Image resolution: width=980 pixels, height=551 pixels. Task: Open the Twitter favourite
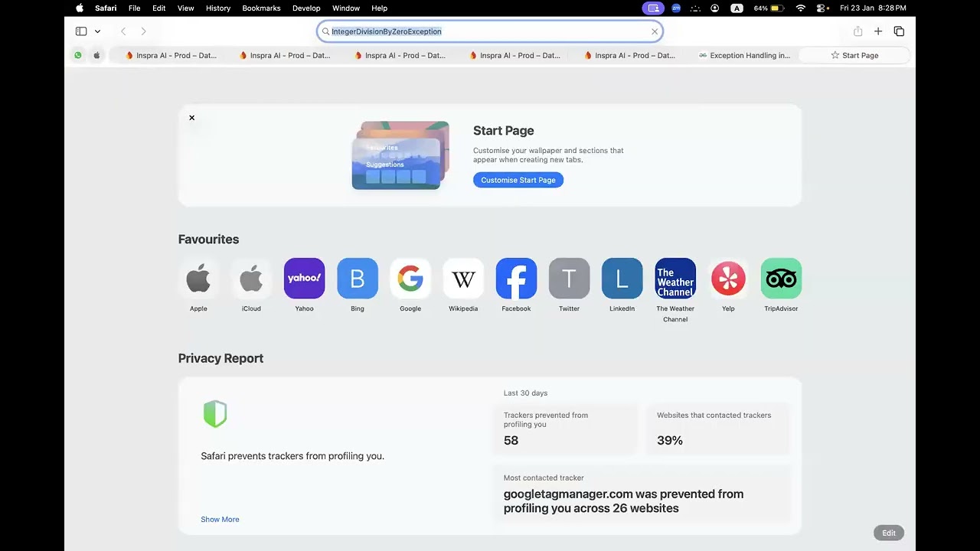point(569,279)
